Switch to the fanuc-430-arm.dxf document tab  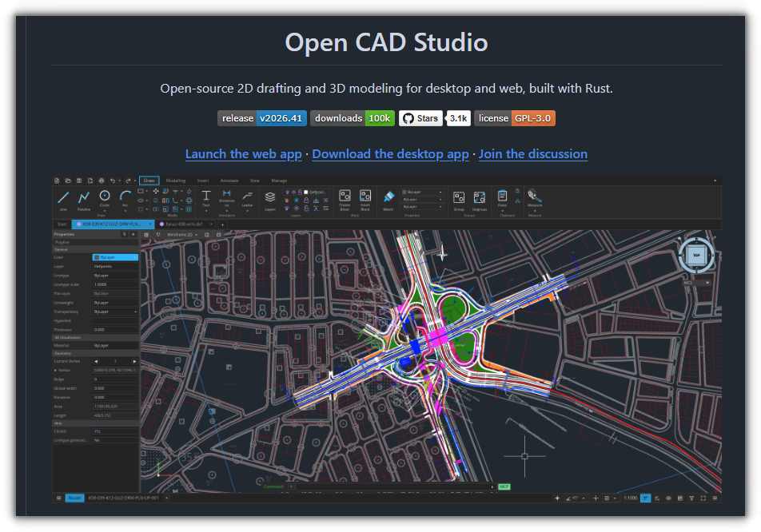184,224
